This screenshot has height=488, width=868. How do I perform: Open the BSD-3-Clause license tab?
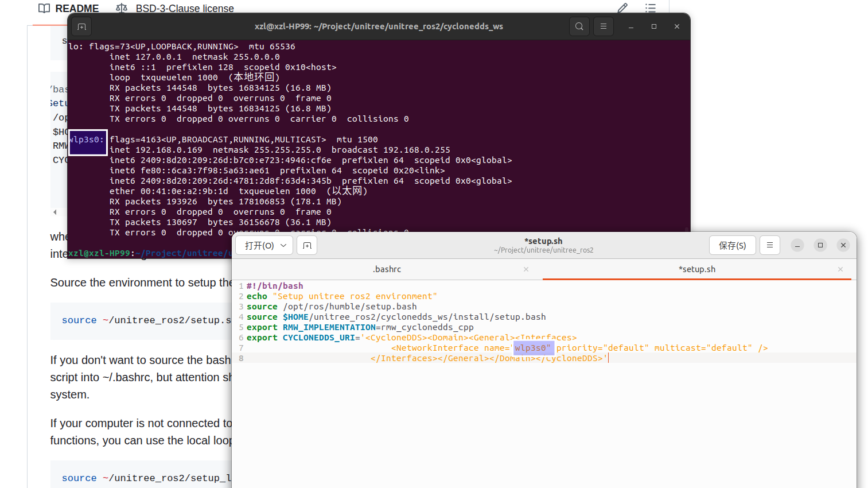coord(175,8)
